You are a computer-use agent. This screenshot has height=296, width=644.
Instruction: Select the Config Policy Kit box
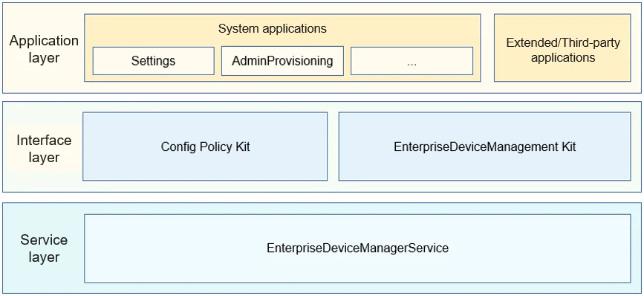tap(205, 147)
